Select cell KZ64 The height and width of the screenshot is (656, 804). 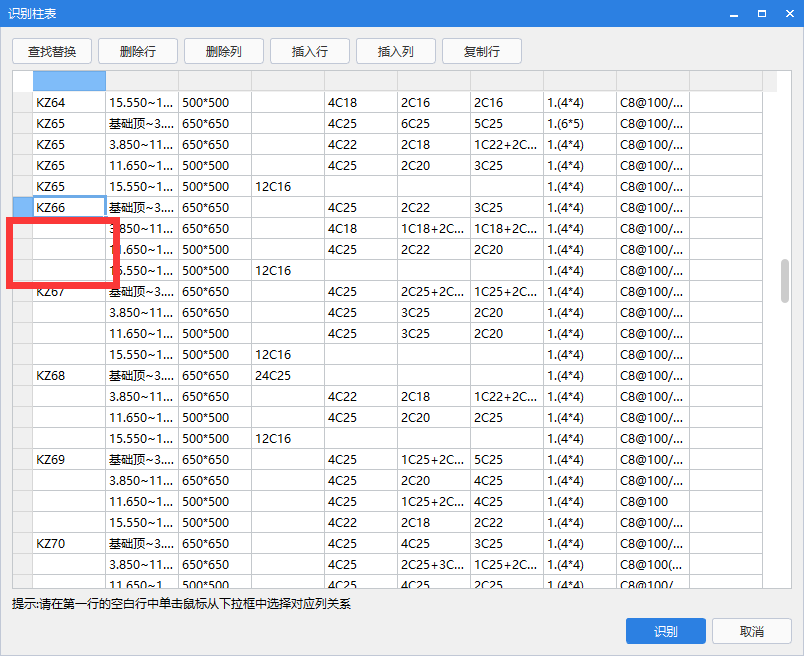(69, 103)
